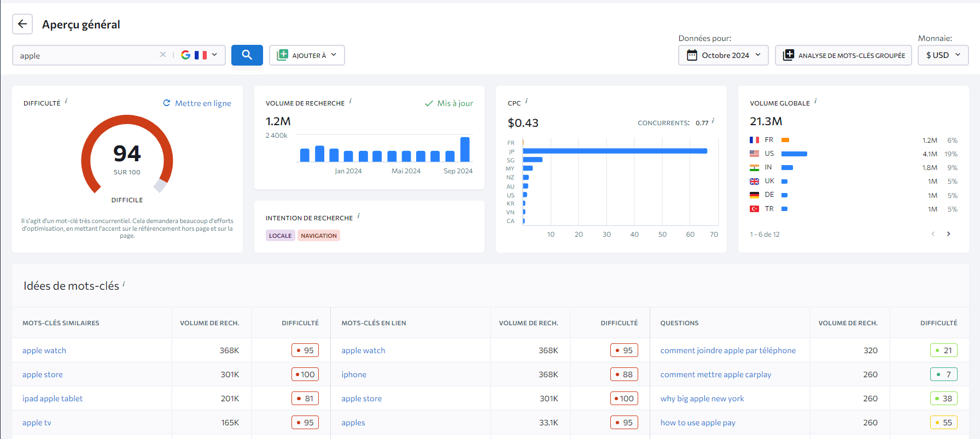Click the blue magnifier search button
This screenshot has width=980, height=439.
point(247,55)
